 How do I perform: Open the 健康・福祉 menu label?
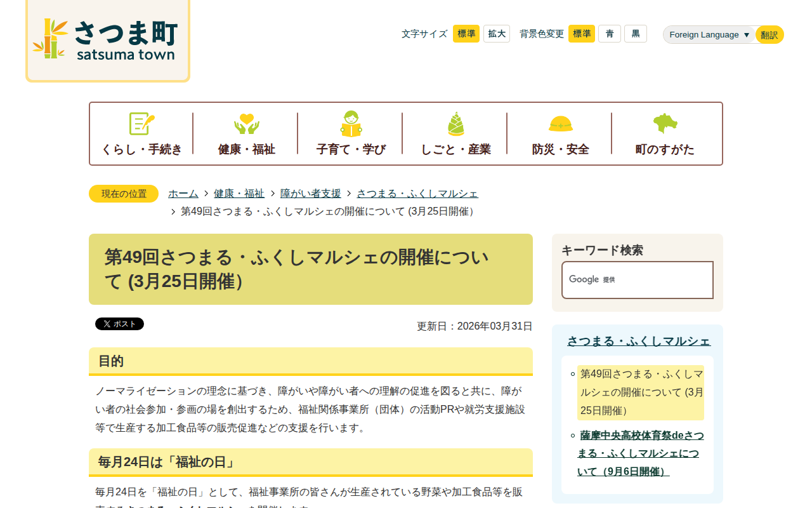(x=246, y=149)
